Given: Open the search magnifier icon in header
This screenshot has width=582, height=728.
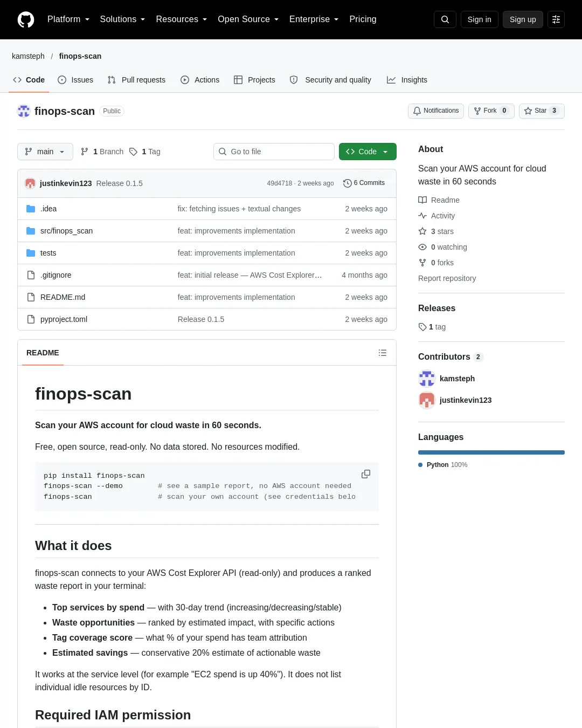Looking at the screenshot, I should (x=445, y=19).
